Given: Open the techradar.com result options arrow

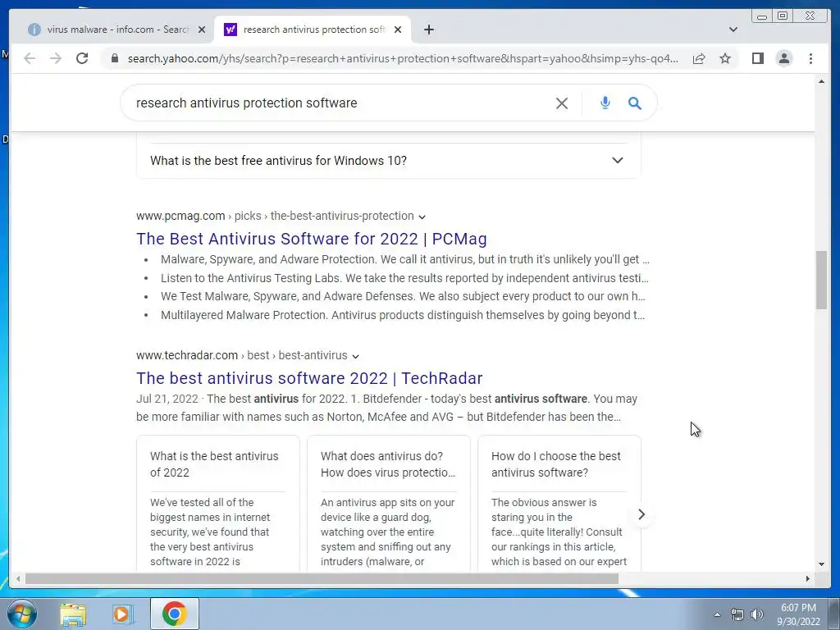Looking at the screenshot, I should click(x=355, y=356).
